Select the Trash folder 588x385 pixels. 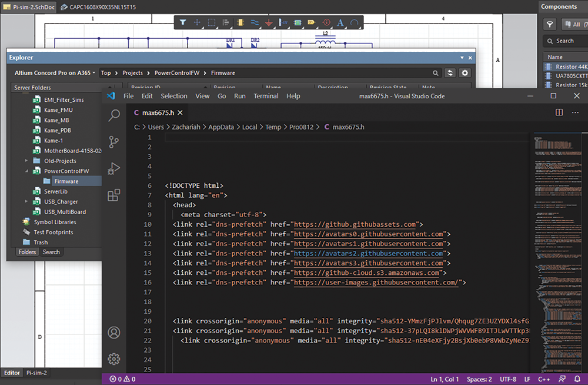click(41, 243)
